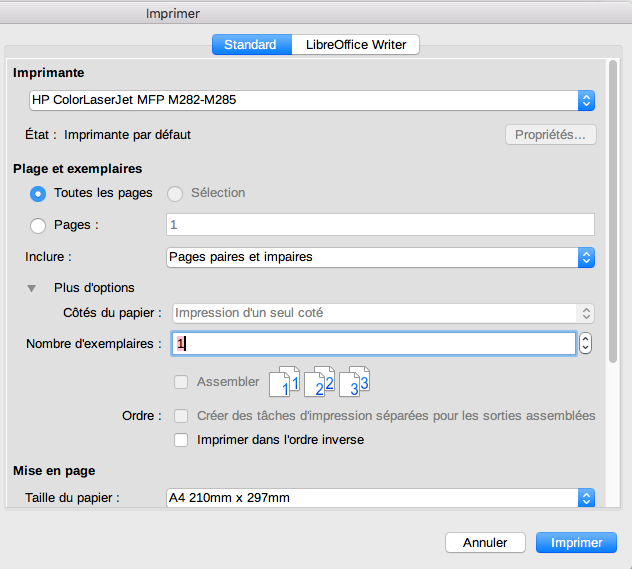Click the Nombre d'exemplaires input field

point(372,343)
